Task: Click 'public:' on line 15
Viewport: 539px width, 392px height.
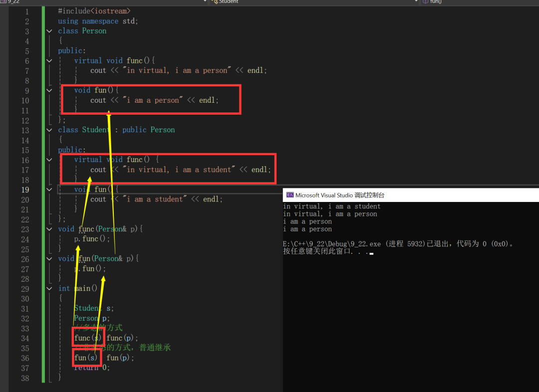Action: click(72, 150)
